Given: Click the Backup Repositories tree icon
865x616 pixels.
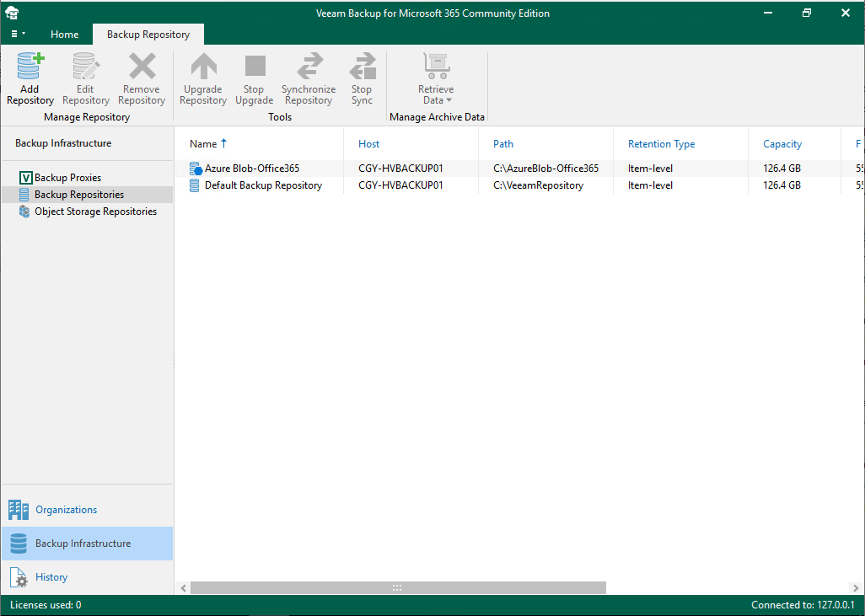Looking at the screenshot, I should click(24, 194).
